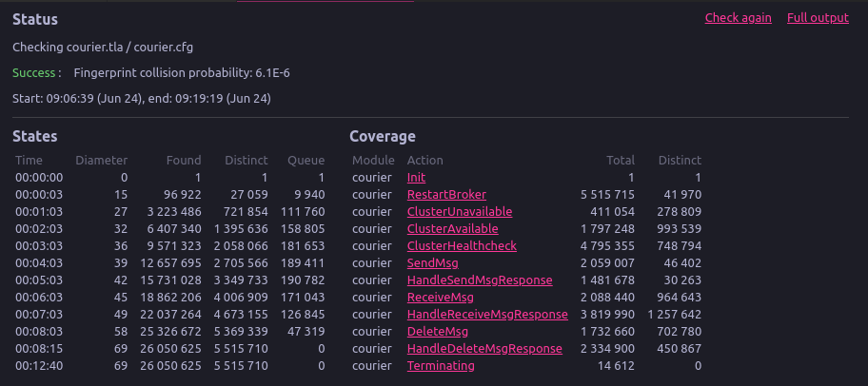Screen dimensions: 868x386
Task: Select distinct states value 1 395 636
Action: 242,229
